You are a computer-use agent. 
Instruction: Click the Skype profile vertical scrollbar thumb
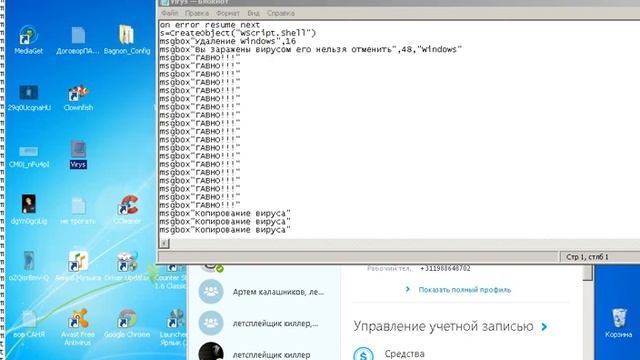tap(588, 273)
